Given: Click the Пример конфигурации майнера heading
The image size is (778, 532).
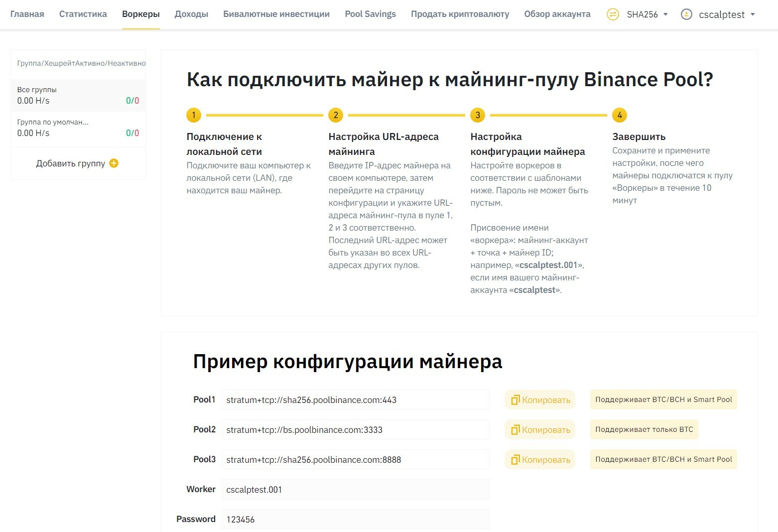Looking at the screenshot, I should (x=348, y=362).
